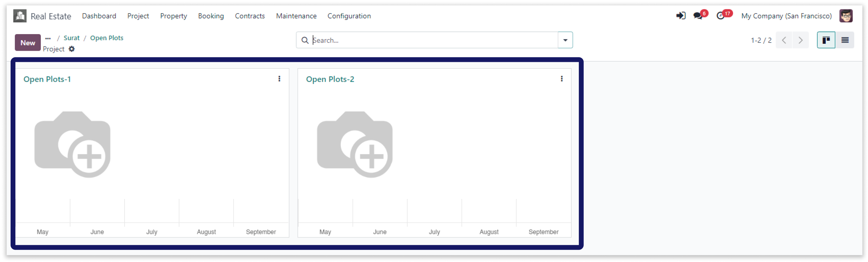Open the Open Plots-2 card title
The width and height of the screenshot is (868, 262).
click(x=330, y=79)
